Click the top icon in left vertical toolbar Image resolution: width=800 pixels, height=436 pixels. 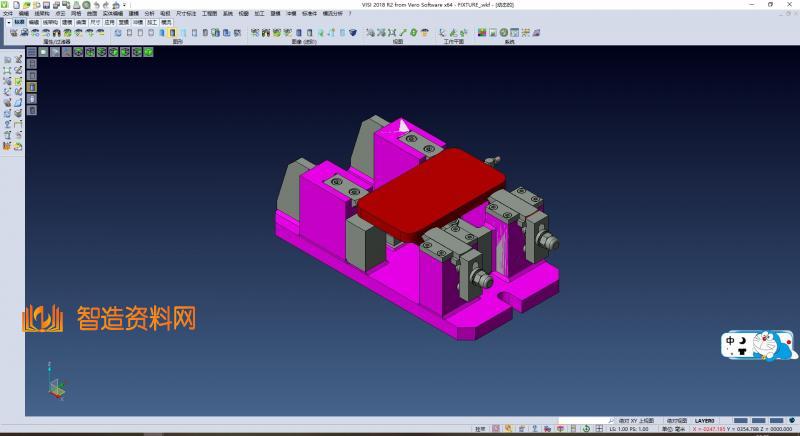tap(7, 60)
